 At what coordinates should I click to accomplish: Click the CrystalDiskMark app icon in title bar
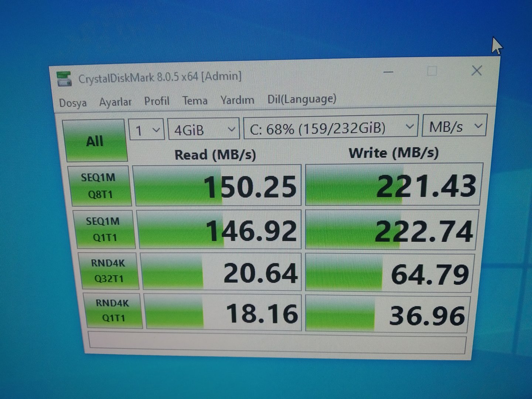click(64, 79)
